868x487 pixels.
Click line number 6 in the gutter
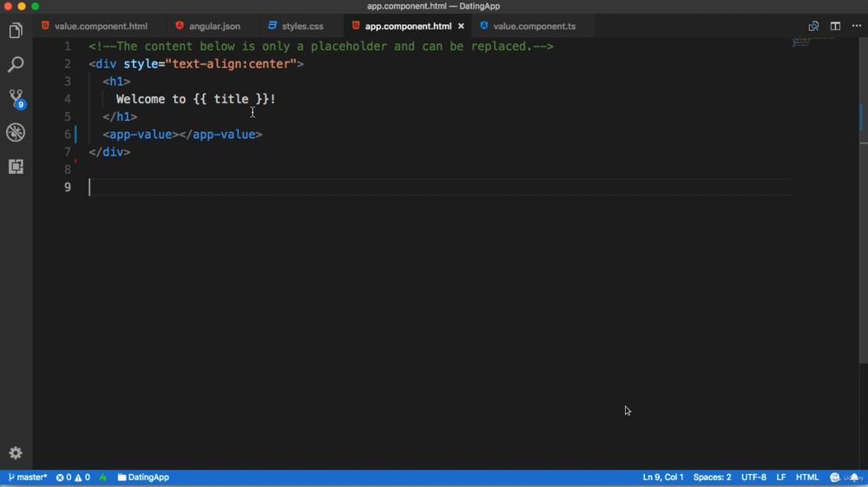[68, 135]
